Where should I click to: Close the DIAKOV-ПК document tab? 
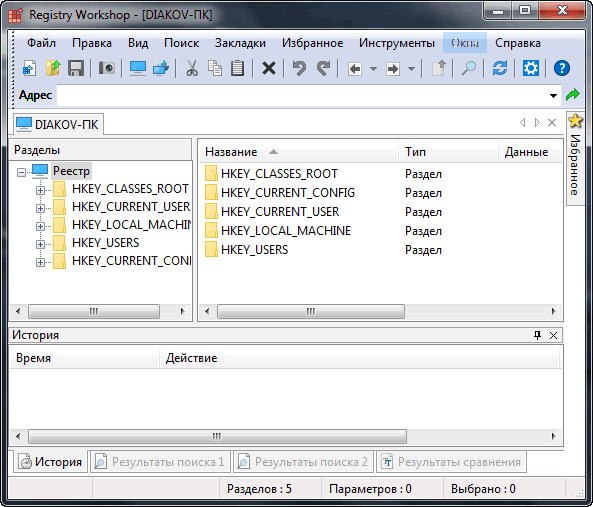click(x=552, y=122)
